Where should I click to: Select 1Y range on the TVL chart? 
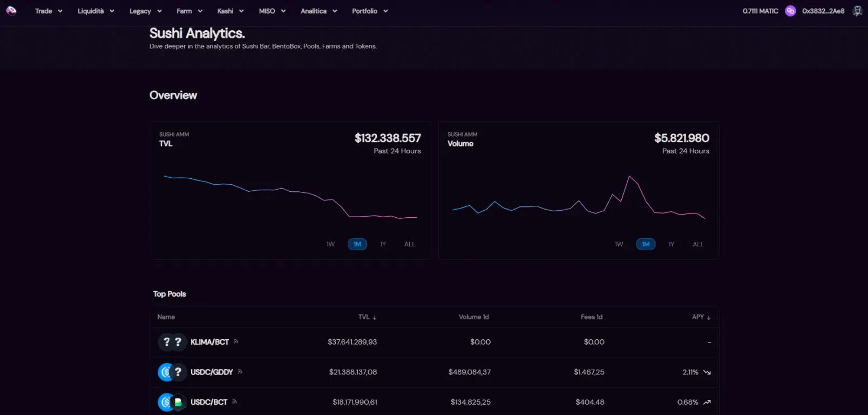click(x=383, y=244)
